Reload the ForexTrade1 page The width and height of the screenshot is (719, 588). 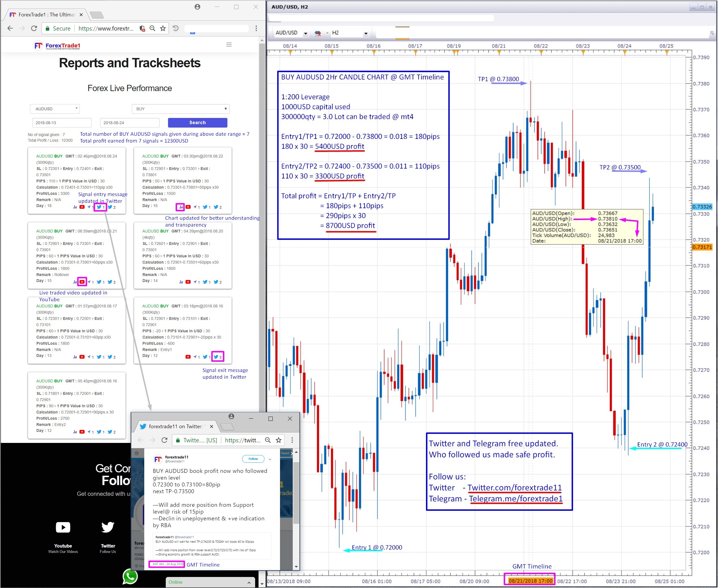click(34, 29)
